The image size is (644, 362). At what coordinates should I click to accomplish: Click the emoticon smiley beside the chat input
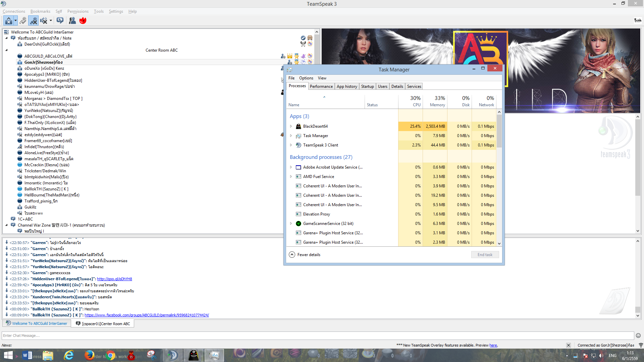click(x=638, y=336)
